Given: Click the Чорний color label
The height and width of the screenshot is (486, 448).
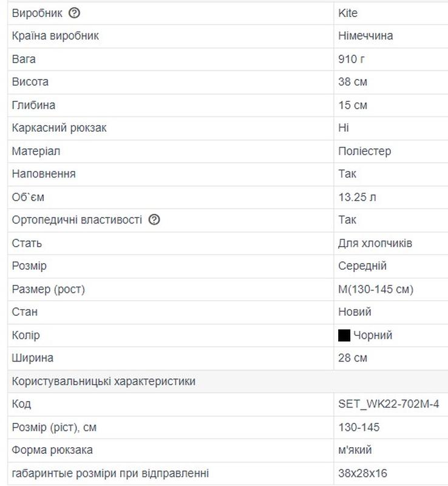Looking at the screenshot, I should click(x=373, y=335).
